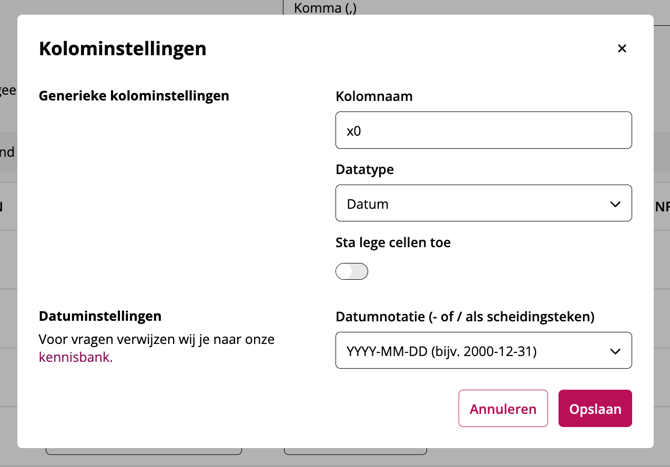Open the kennisbank link
The height and width of the screenshot is (467, 670).
75,357
